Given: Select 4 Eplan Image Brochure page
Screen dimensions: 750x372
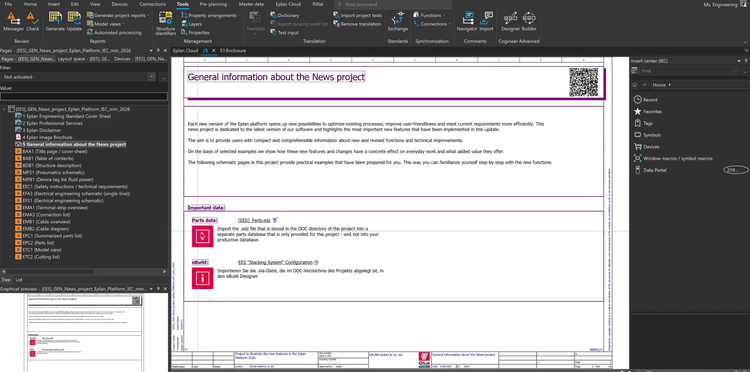Looking at the screenshot, I should [47, 137].
